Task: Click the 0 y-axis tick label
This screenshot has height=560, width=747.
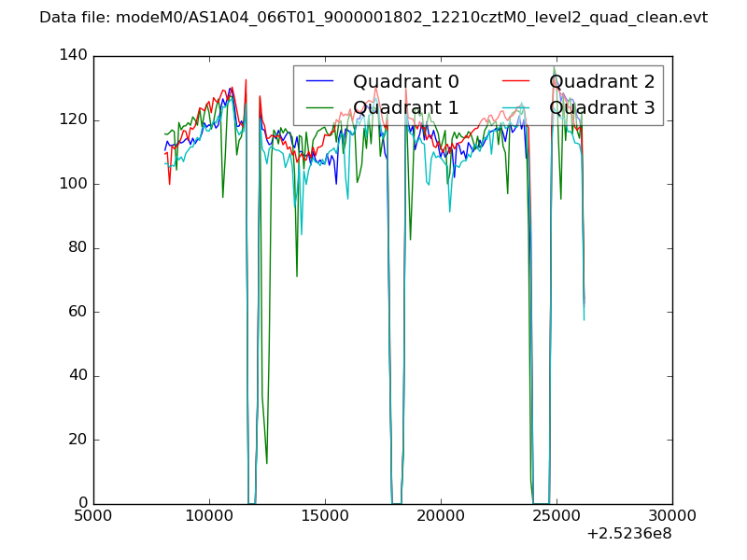Action: point(82,504)
